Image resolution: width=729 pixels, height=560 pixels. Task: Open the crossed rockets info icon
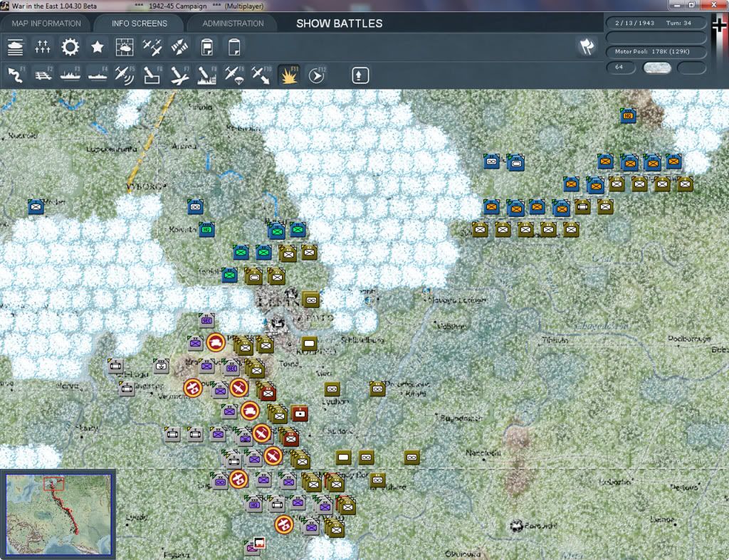pos(179,47)
